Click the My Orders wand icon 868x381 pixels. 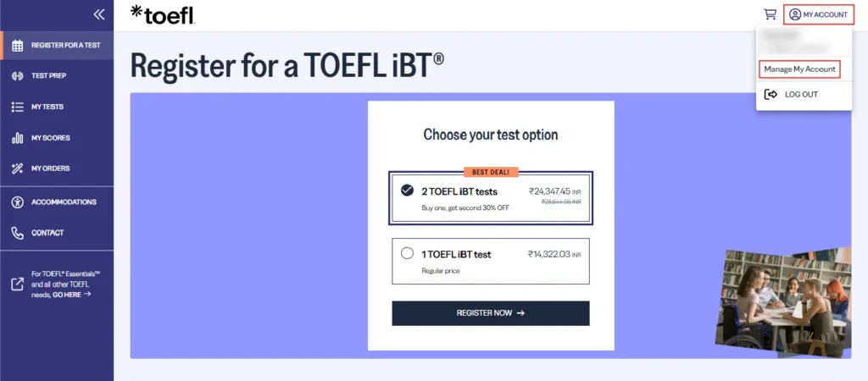[x=17, y=168]
